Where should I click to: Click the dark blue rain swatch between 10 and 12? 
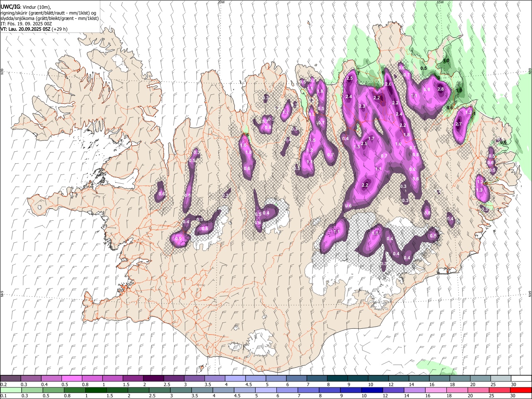click(372, 390)
